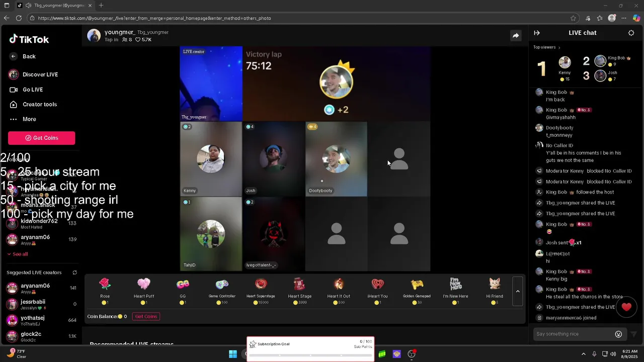
Task: Collapse the LIVE chat panel
Action: click(x=537, y=33)
